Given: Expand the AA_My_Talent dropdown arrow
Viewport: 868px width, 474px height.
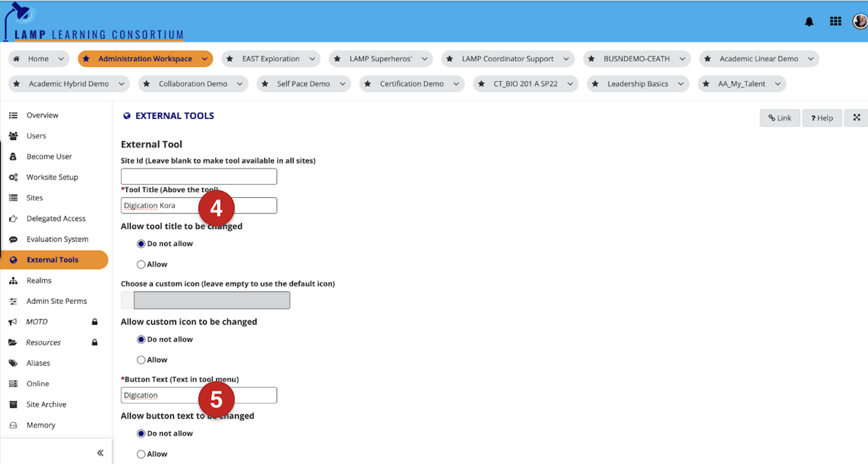Looking at the screenshot, I should click(x=778, y=84).
